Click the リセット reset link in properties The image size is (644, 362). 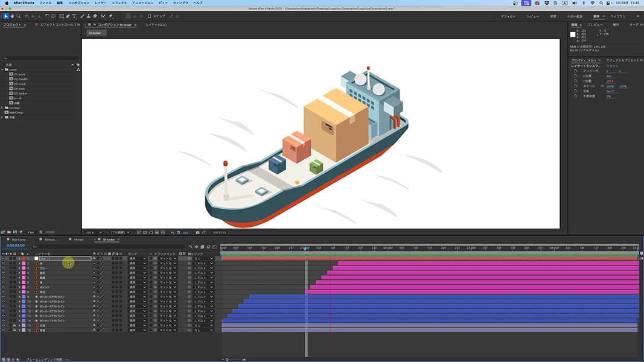(x=612, y=66)
